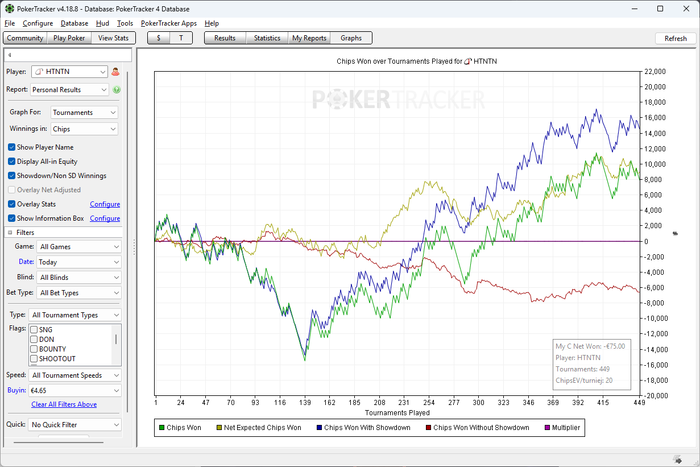The image size is (700, 467).
Task: Collapse the Filters section toggle
Action: point(10,233)
